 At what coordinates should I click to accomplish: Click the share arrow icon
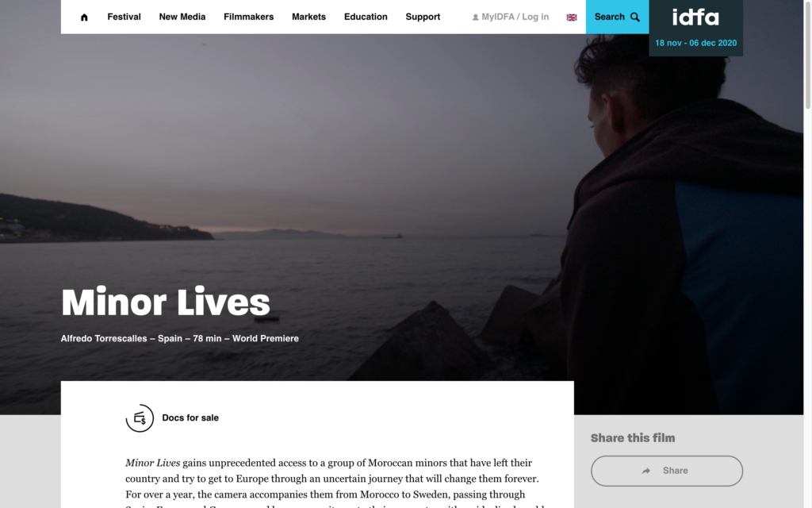coord(646,471)
